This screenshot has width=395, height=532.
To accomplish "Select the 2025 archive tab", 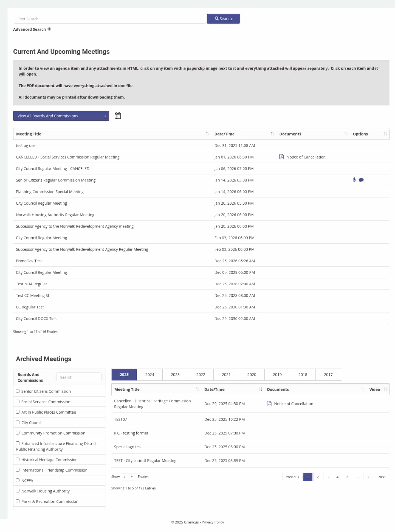I will (124, 375).
